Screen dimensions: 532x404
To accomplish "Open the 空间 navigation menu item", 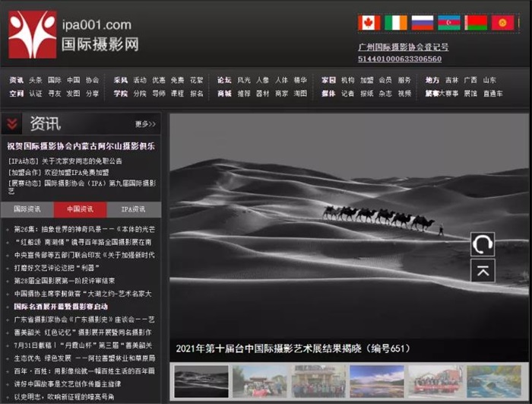I will click(16, 94).
